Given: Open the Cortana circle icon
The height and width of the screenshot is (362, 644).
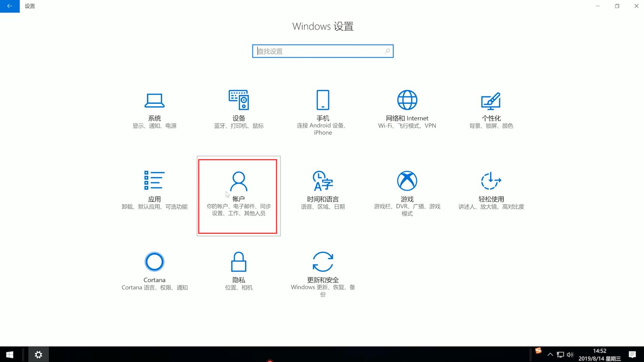Looking at the screenshot, I should tap(154, 262).
